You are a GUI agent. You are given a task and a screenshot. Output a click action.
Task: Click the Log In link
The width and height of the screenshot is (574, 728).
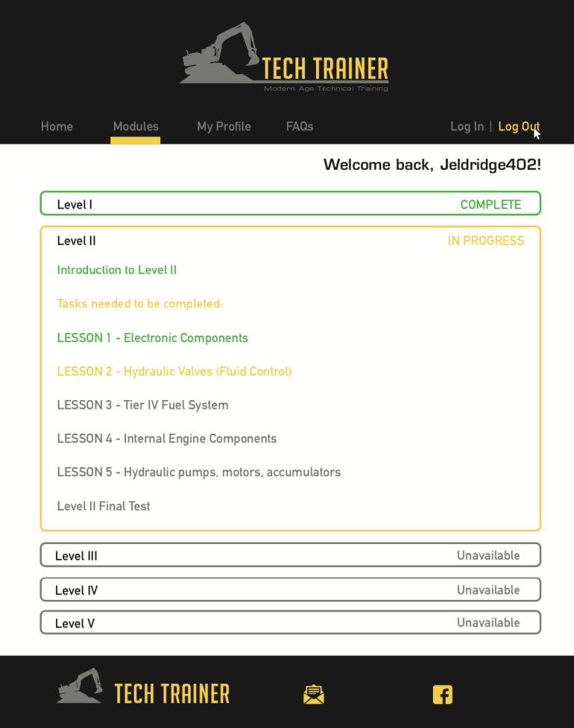pos(467,127)
